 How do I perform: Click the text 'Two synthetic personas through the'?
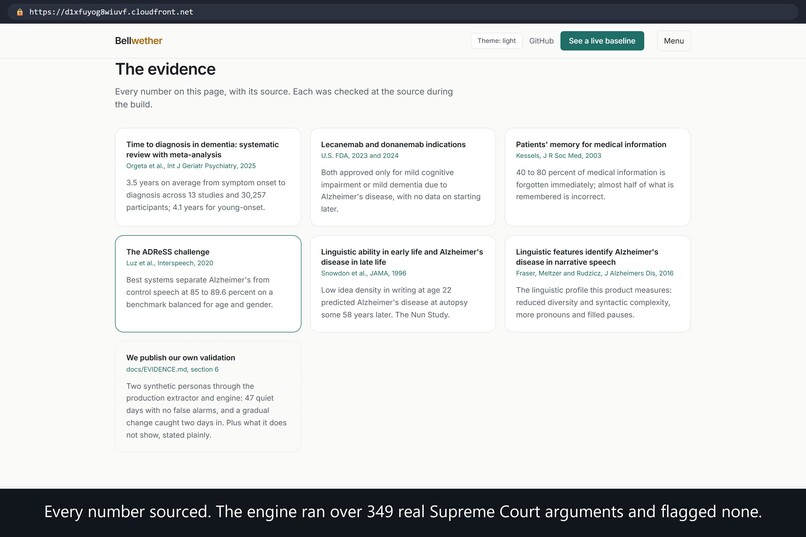point(190,386)
